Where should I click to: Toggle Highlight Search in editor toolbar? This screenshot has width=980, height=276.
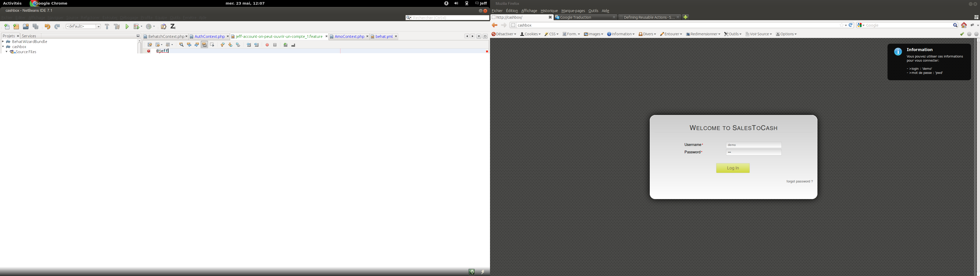point(204,45)
